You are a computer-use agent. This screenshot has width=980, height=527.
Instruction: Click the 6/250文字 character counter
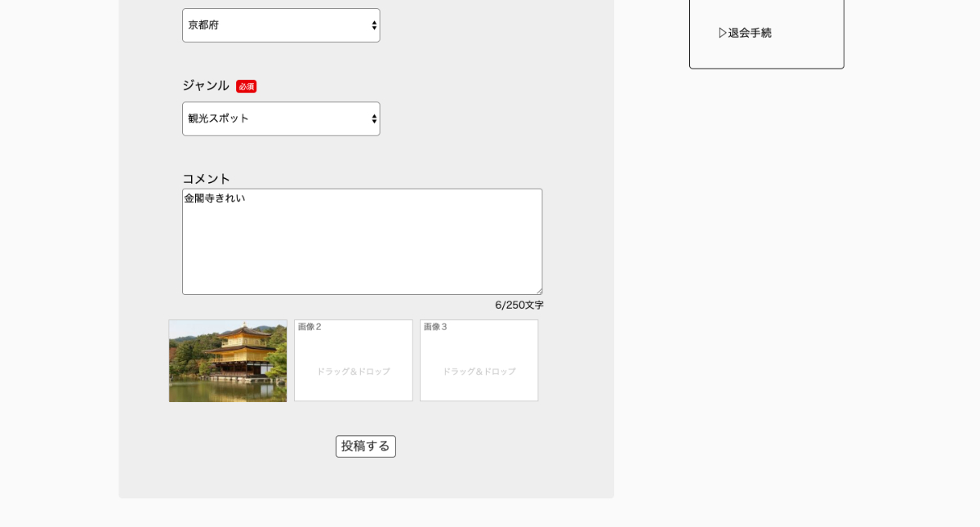pos(519,305)
